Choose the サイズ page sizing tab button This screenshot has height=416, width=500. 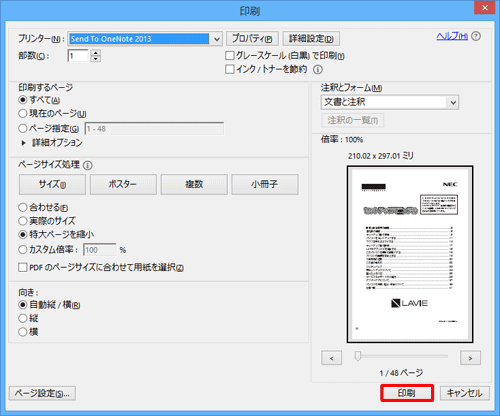[52, 184]
